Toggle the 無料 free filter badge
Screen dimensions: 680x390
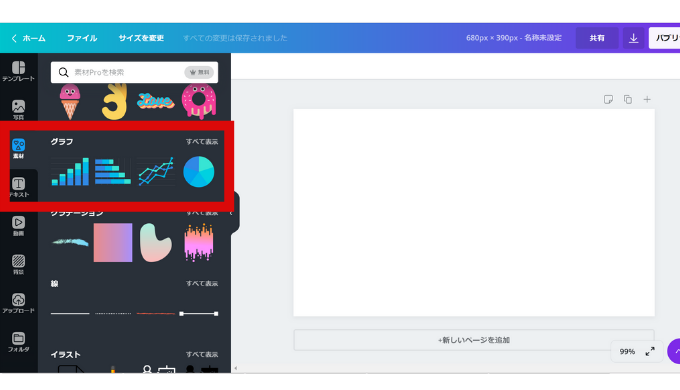(199, 72)
